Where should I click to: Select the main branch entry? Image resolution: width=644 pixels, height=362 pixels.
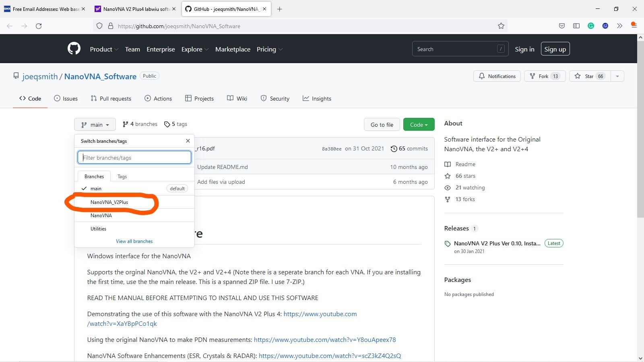[134, 188]
